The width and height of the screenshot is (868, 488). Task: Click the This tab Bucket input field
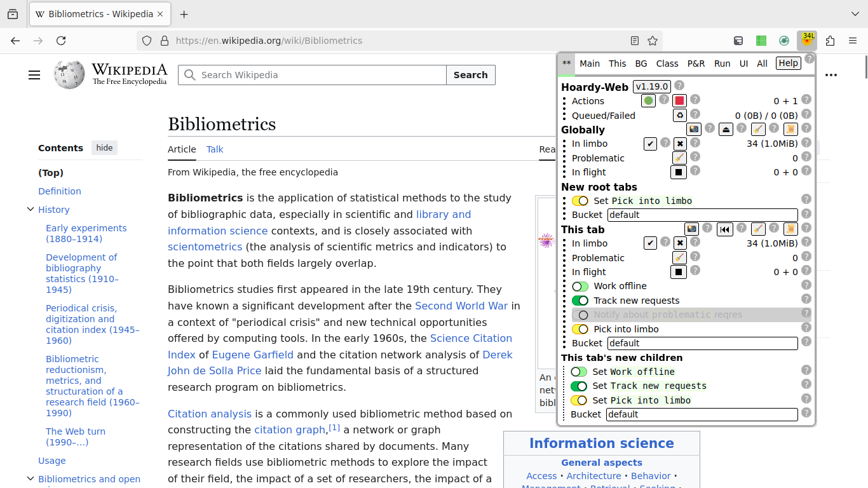point(702,343)
